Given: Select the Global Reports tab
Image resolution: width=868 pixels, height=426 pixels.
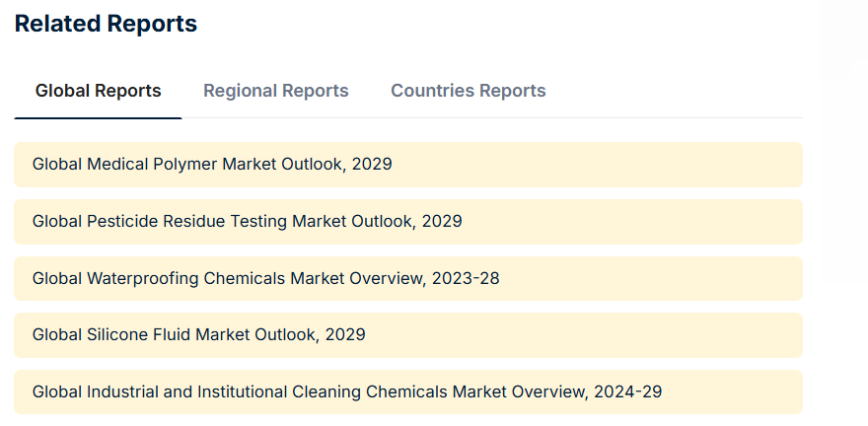Looking at the screenshot, I should click(98, 91).
